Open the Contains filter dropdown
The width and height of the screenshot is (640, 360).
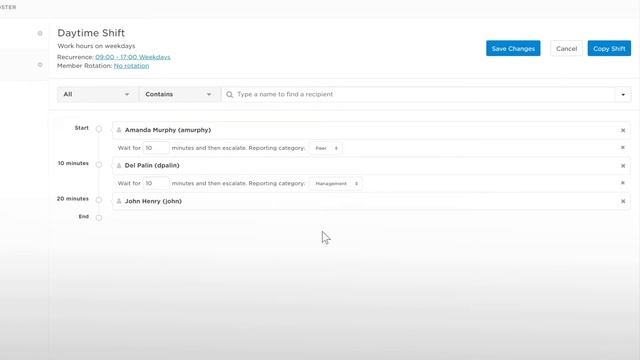tap(180, 94)
